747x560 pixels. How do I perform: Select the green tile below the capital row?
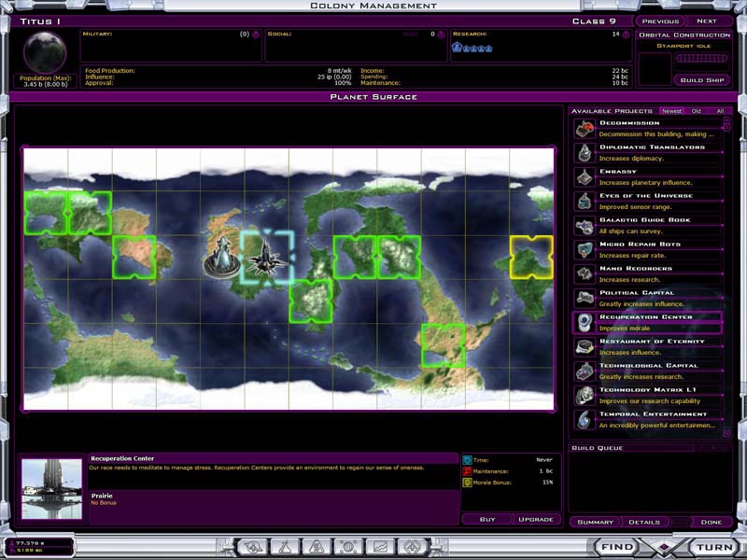click(x=311, y=301)
